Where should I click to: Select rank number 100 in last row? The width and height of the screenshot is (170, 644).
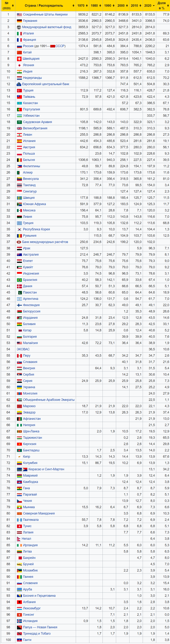tap(8, 640)
